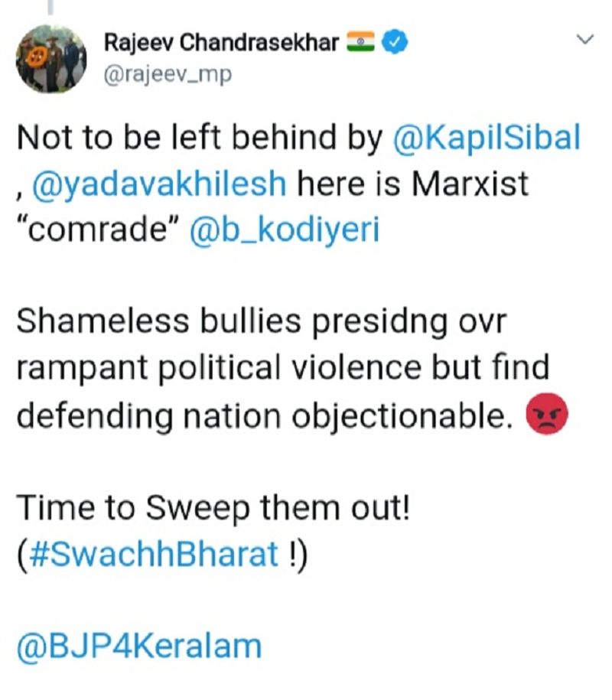Click the display name Rajeev Chandrasekhar
This screenshot has width=612, height=700.
pos(220,44)
